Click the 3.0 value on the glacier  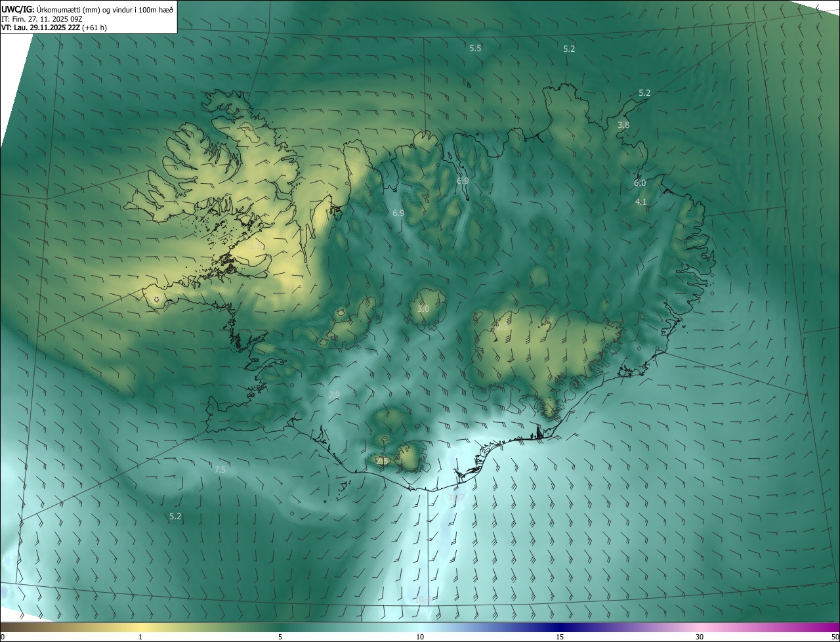click(x=423, y=309)
